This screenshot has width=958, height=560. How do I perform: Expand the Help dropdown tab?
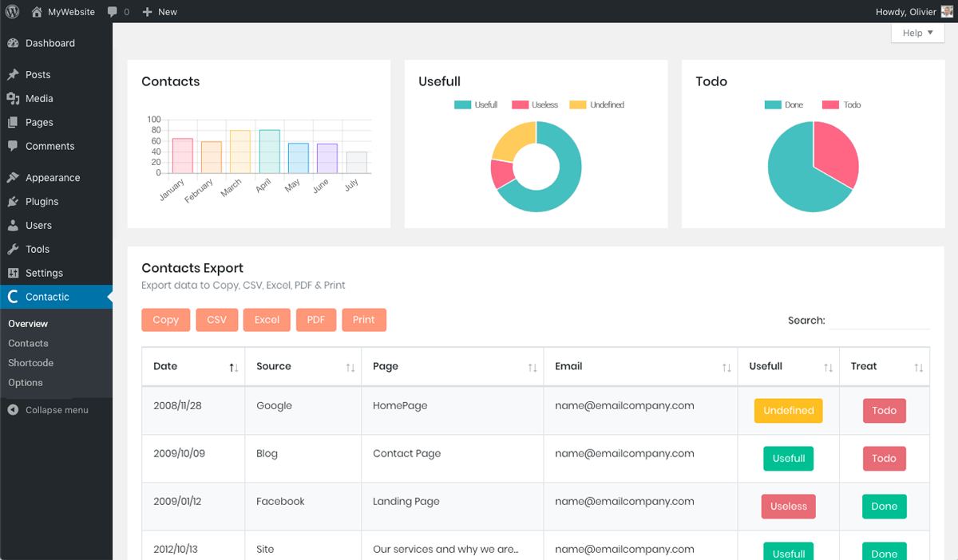pos(917,34)
